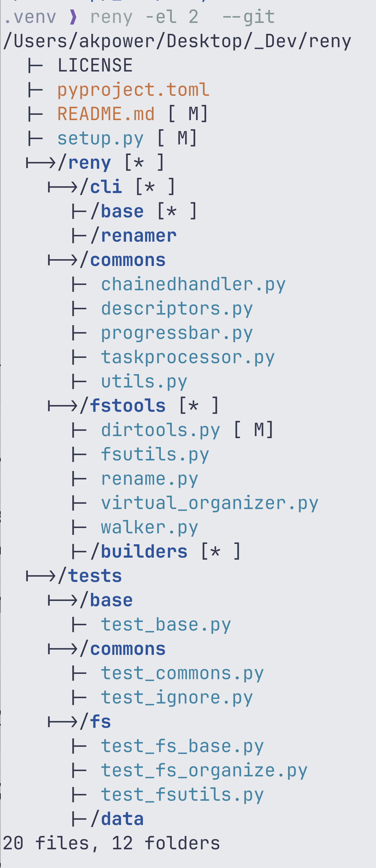
Task: Click the [ M] marker beside setup.py
Action: [x=177, y=138]
